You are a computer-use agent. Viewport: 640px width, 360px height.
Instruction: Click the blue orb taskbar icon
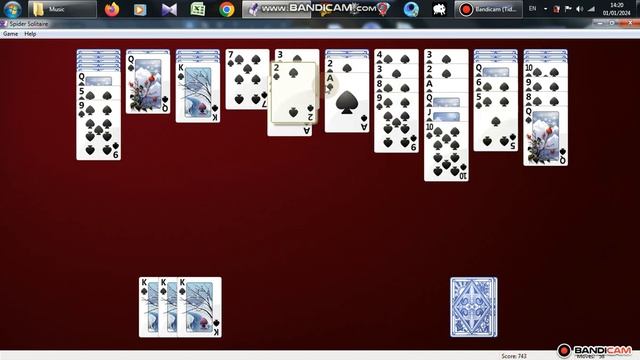click(411, 9)
